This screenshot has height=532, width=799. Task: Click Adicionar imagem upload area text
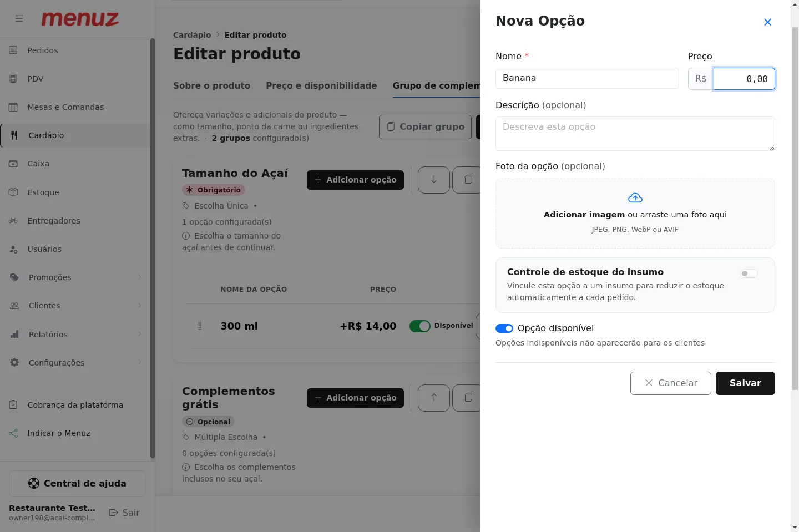click(584, 215)
